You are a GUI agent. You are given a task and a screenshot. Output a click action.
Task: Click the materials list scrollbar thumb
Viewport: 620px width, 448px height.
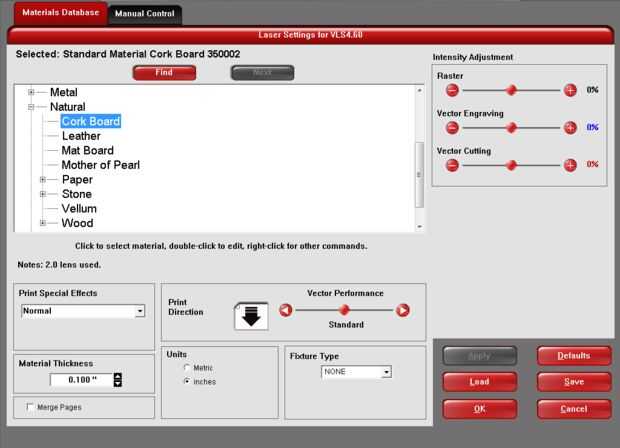coord(419,174)
